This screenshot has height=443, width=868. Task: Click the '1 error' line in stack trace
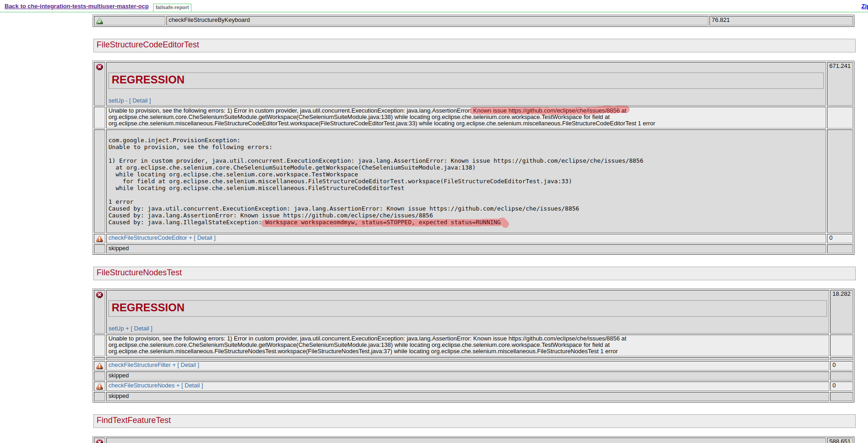(x=121, y=202)
